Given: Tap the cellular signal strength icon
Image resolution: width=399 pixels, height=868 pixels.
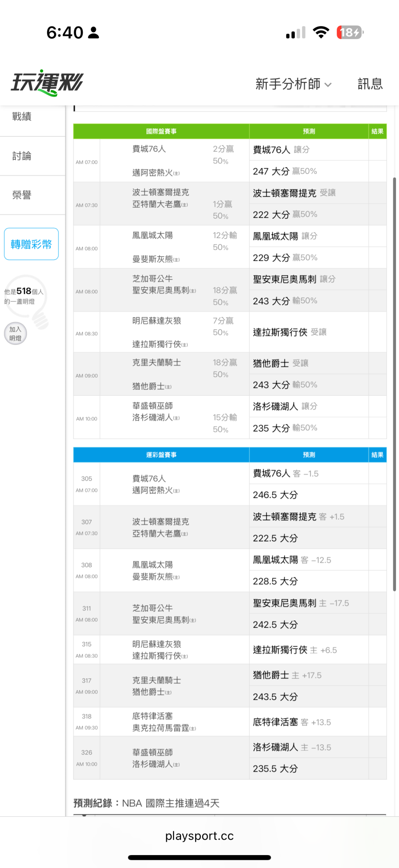Looking at the screenshot, I should click(x=296, y=33).
